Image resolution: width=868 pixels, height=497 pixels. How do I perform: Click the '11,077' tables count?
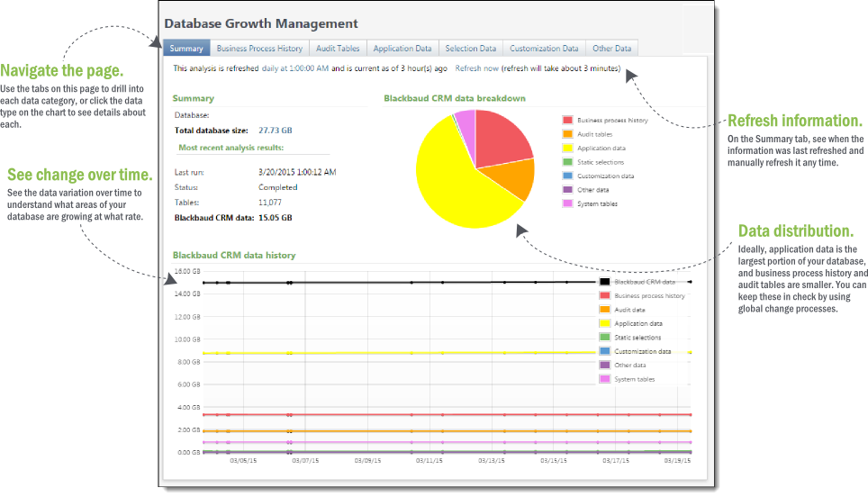click(270, 203)
